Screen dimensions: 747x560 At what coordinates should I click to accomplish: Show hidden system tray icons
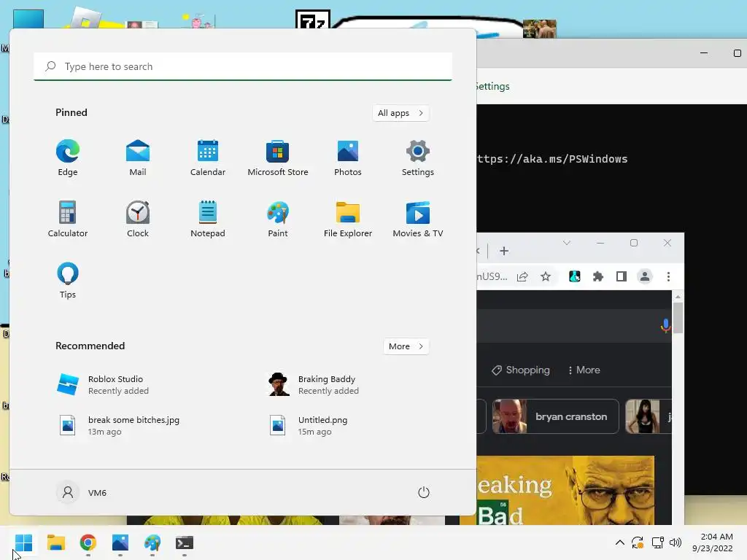[620, 542]
